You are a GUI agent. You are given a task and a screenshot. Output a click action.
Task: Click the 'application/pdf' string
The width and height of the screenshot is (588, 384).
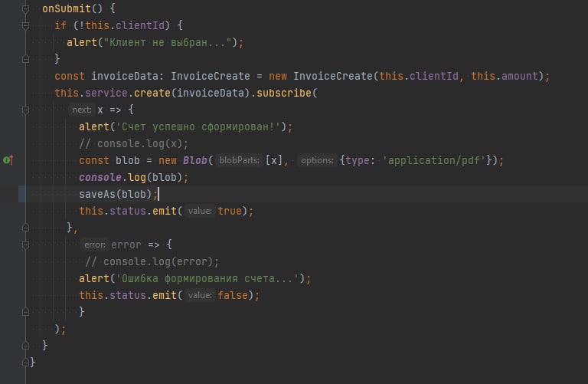(x=434, y=161)
